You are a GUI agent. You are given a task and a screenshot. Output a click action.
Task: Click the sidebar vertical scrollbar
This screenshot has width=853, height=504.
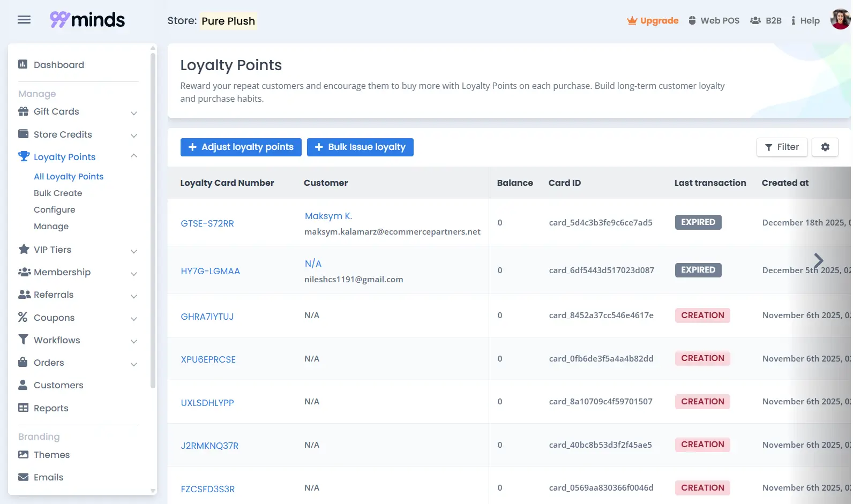coord(153,220)
